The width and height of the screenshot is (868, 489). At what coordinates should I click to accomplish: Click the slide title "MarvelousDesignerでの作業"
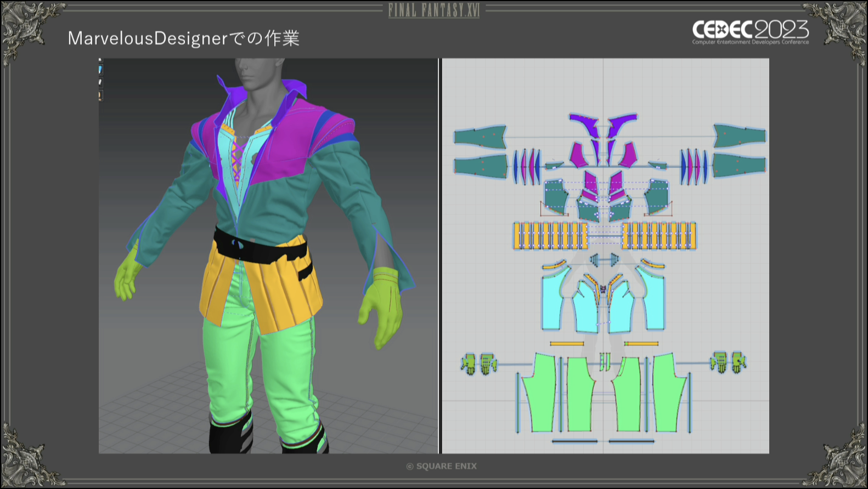coord(184,38)
